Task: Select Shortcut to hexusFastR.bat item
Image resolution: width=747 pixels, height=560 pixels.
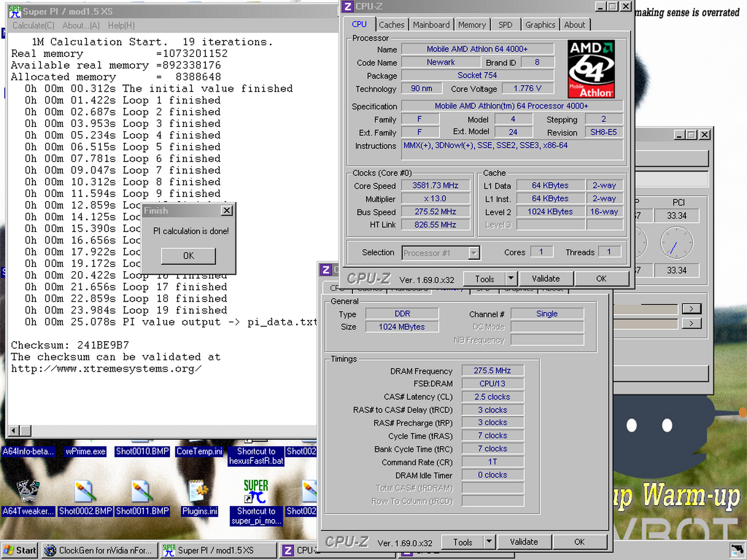Action: 256,456
